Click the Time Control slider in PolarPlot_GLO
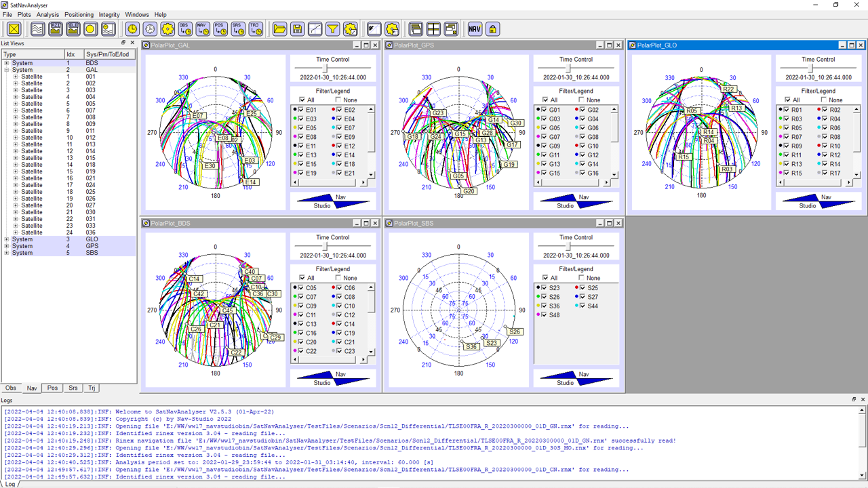Image resolution: width=868 pixels, height=488 pixels. 811,68
